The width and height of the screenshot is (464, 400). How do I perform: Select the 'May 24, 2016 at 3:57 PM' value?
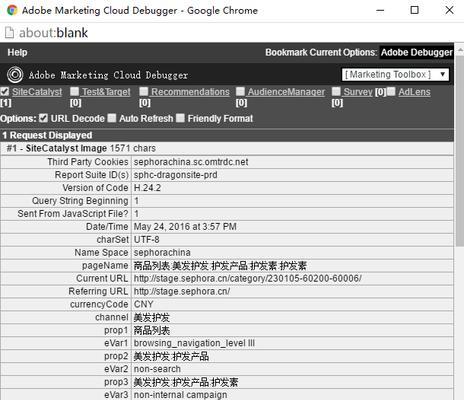coord(185,227)
